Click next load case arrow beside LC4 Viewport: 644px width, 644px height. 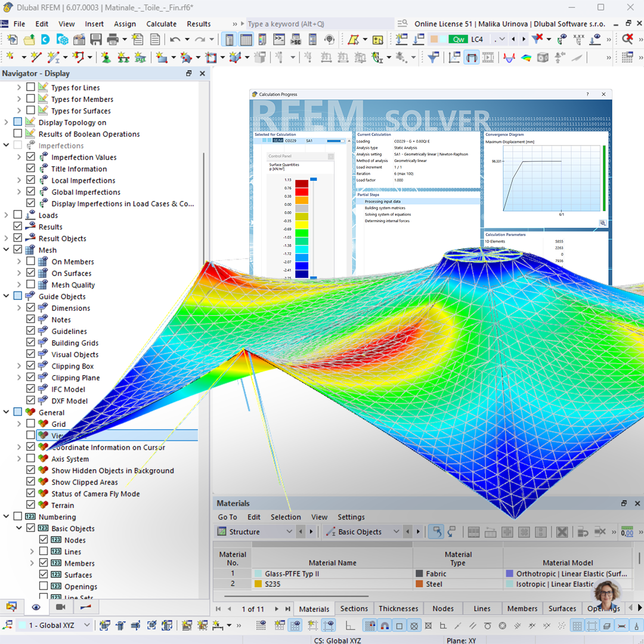click(x=524, y=39)
